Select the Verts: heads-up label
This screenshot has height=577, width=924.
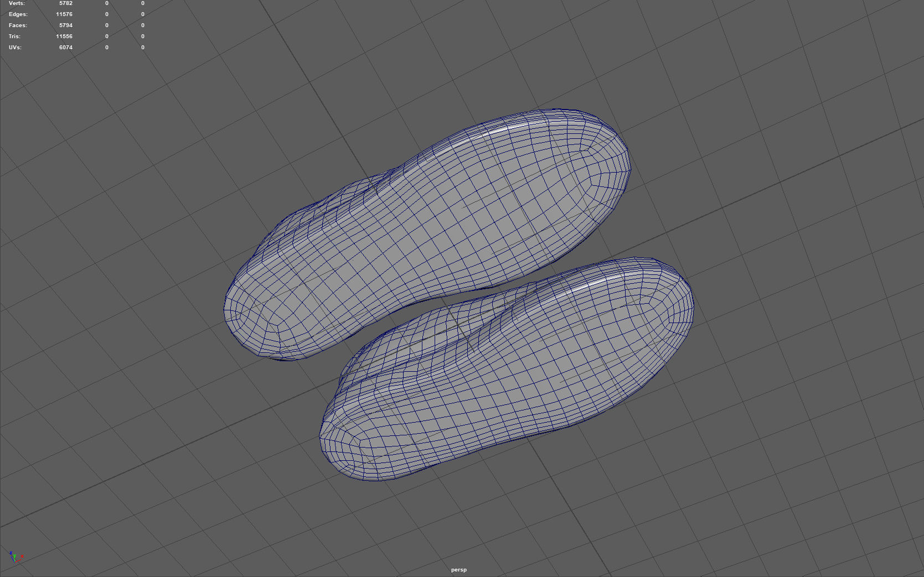click(17, 3)
